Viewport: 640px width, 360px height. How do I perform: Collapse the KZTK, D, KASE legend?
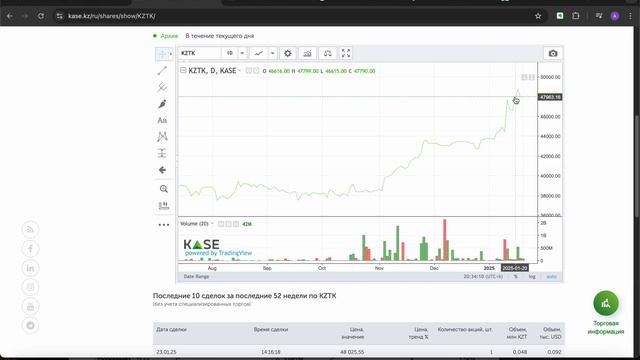click(183, 71)
